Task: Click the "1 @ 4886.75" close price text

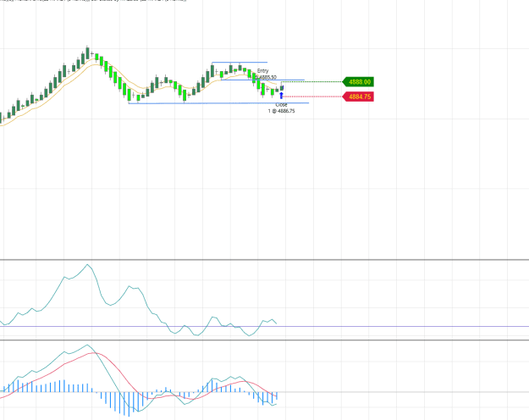Action: [281, 111]
